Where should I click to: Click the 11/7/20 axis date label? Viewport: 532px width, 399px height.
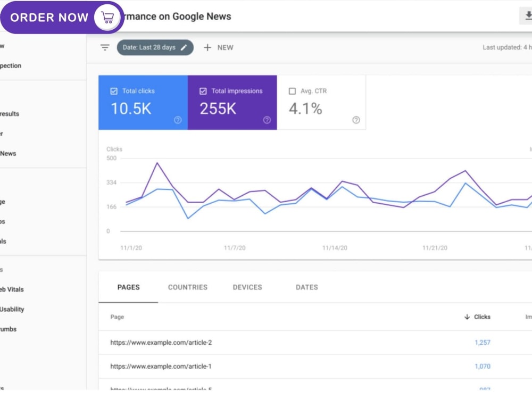pyautogui.click(x=235, y=248)
